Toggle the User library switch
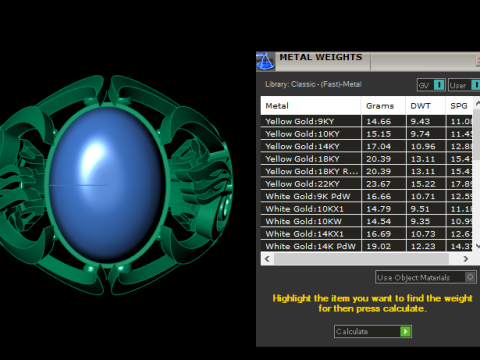The height and width of the screenshot is (360, 480). coord(464,85)
